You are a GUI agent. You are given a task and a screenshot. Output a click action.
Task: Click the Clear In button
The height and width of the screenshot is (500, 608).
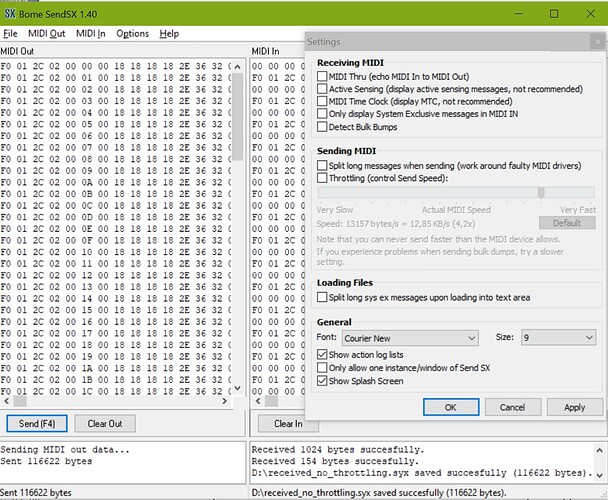click(288, 424)
